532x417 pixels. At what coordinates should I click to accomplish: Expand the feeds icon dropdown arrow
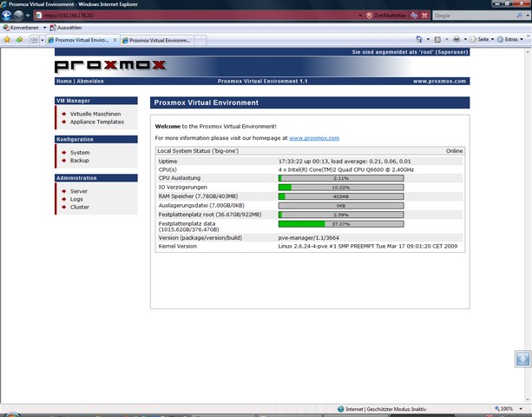(446, 39)
